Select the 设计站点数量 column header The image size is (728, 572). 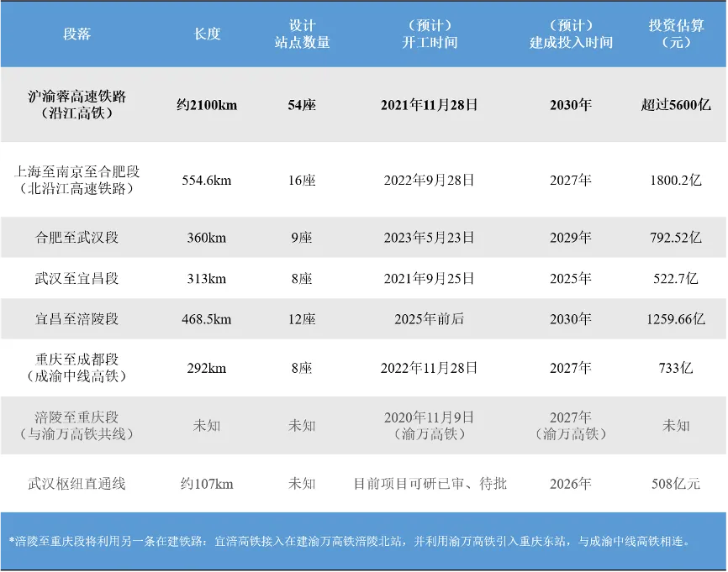(x=302, y=34)
